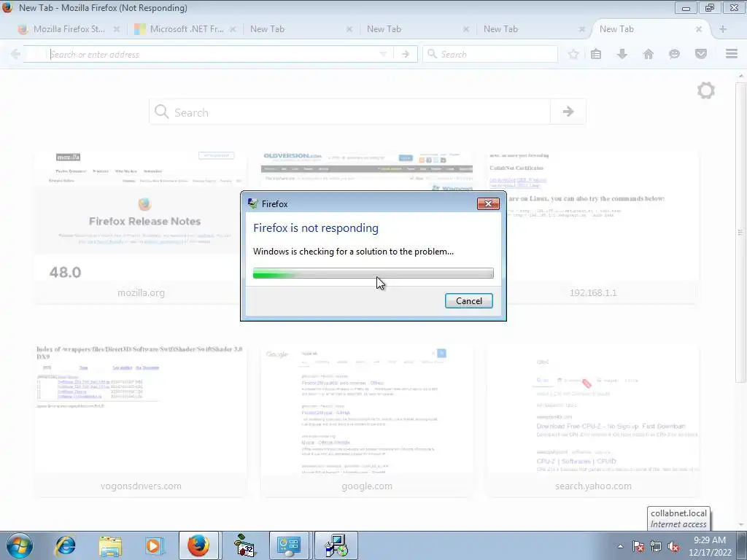Switch to Firefox taskbar button
Viewport: 747px width, 560px height.
click(198, 545)
